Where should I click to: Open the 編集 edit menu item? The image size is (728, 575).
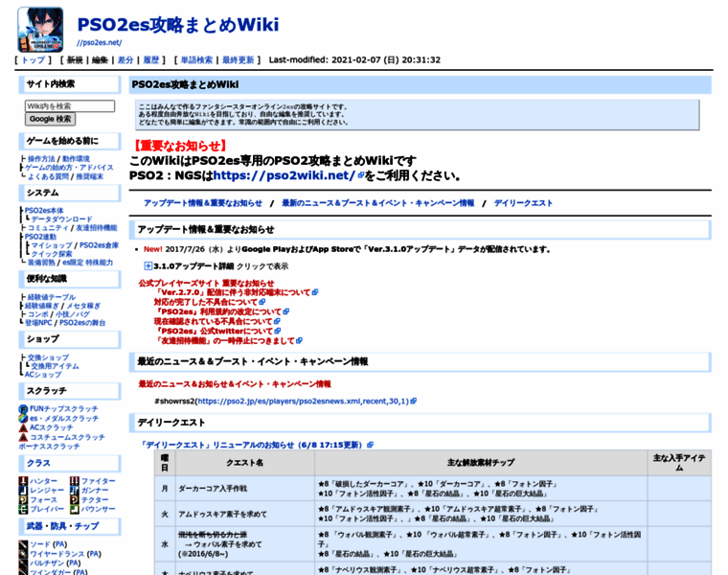pyautogui.click(x=100, y=60)
